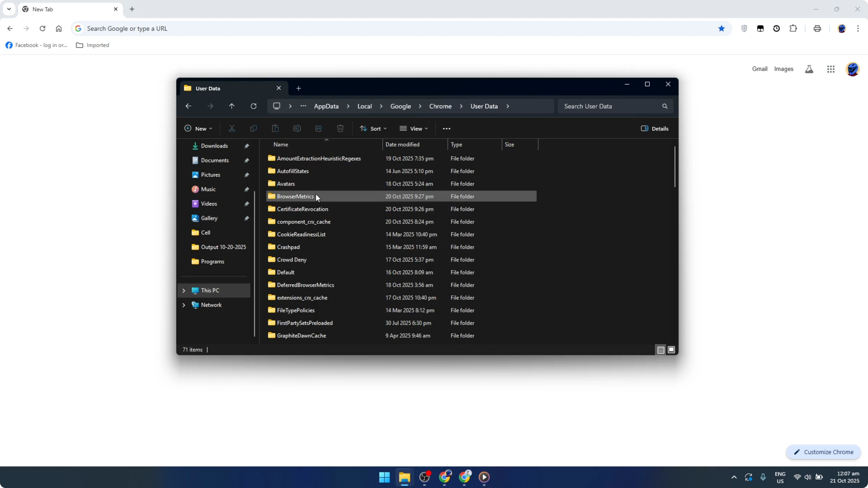This screenshot has width=868, height=488.
Task: Refresh the User Data folder view
Action: [254, 106]
